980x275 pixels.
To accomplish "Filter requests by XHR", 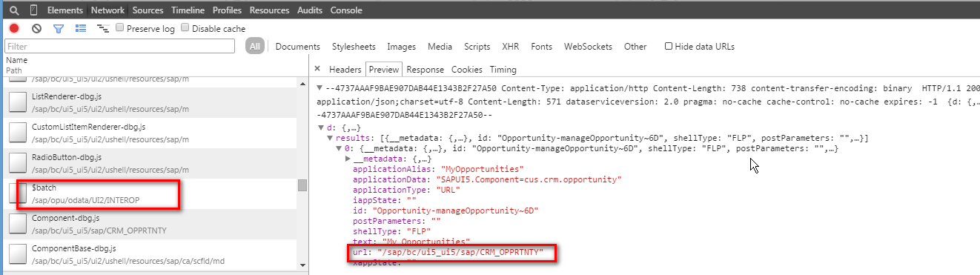I will 511,47.
